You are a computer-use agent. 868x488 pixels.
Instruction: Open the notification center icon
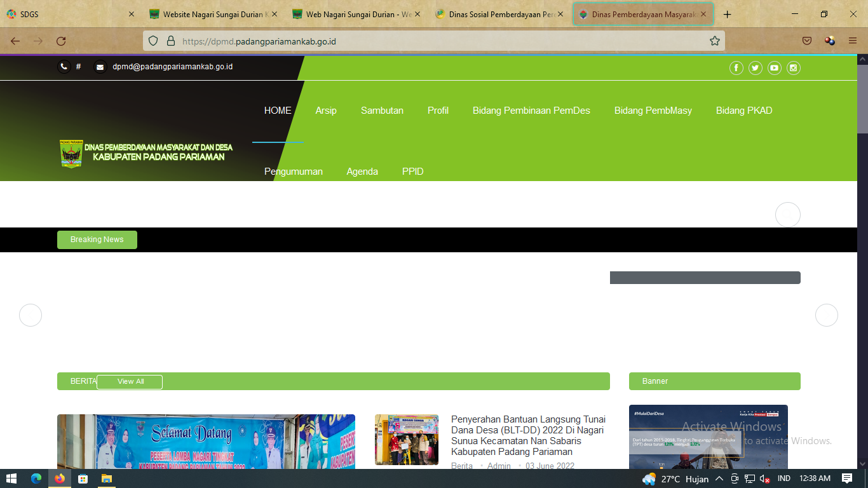pos(847,478)
